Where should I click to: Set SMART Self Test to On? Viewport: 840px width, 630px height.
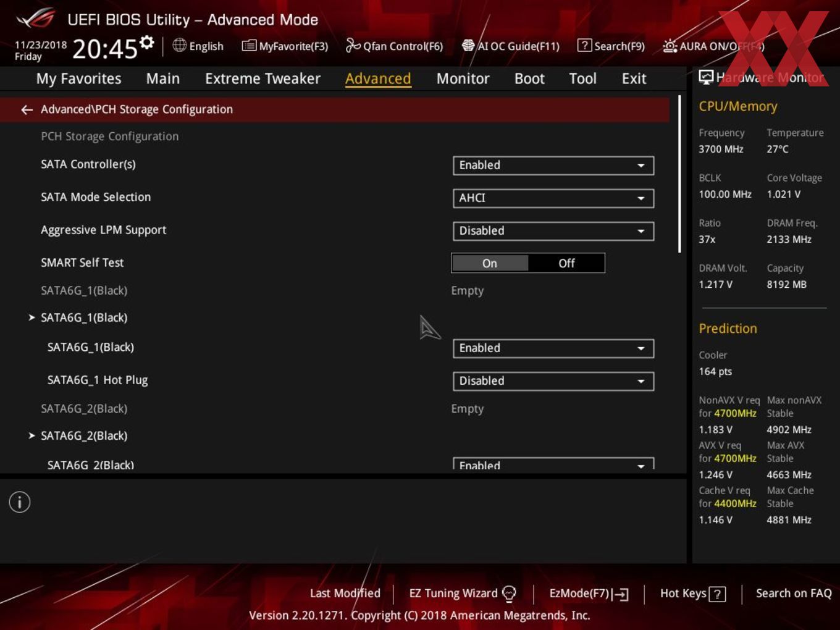tap(490, 263)
